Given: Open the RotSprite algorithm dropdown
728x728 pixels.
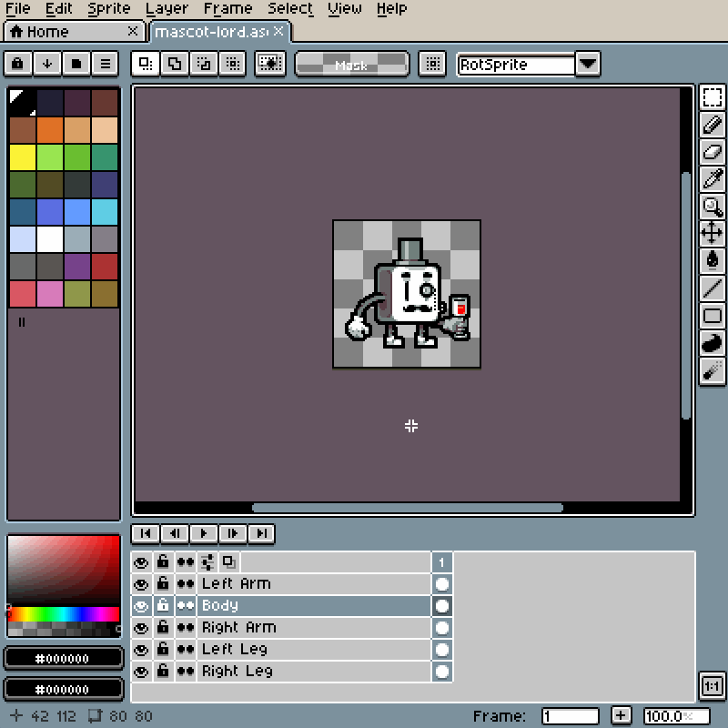Looking at the screenshot, I should [587, 64].
